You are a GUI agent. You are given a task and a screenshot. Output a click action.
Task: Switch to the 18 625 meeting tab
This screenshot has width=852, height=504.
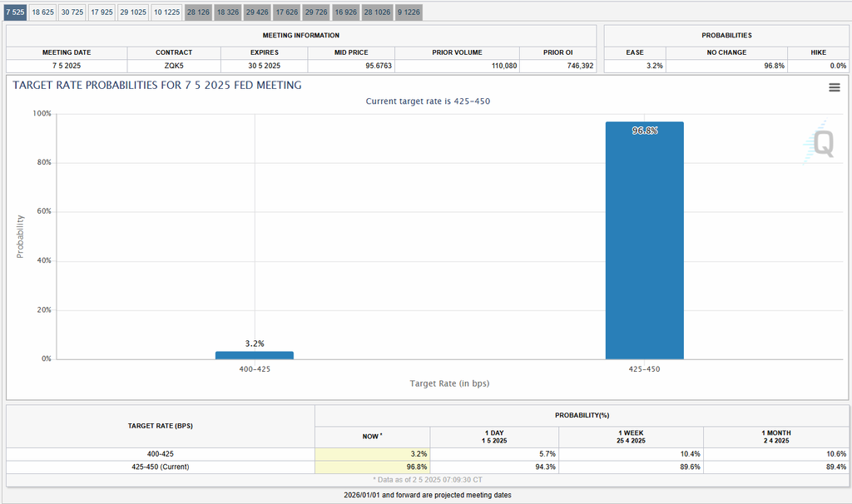coord(43,12)
